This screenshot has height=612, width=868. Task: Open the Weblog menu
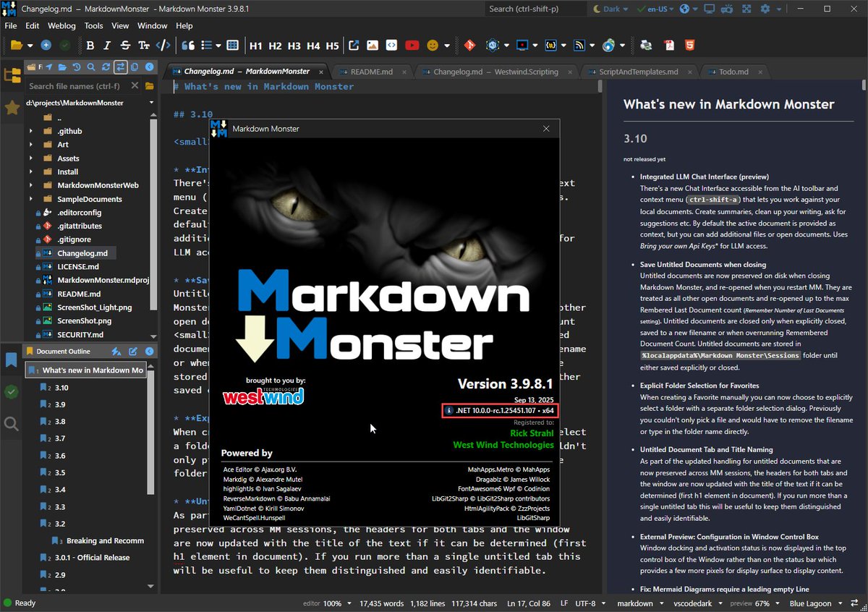tap(61, 25)
